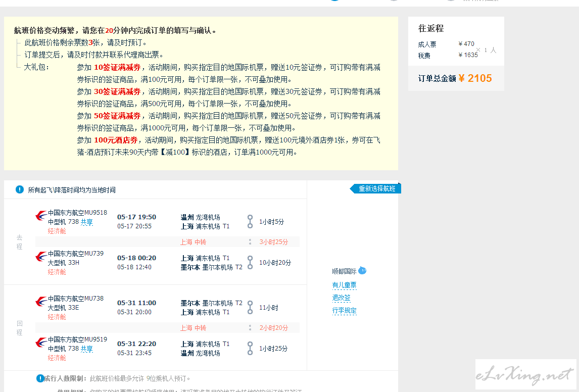579x392 pixels.
Task: Click the 共享 link for flight MU9518
Action: (x=87, y=222)
